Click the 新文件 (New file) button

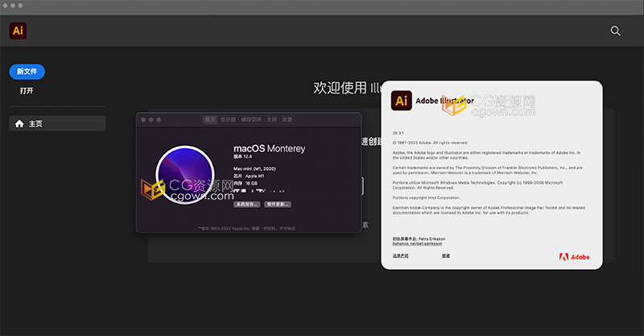27,72
